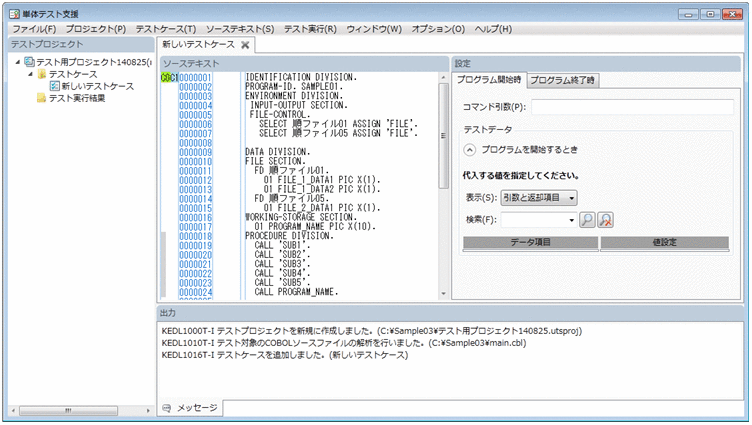Click the KEDL1000T-I output message
Image resolution: width=752 pixels, height=425 pixels.
[x=372, y=331]
